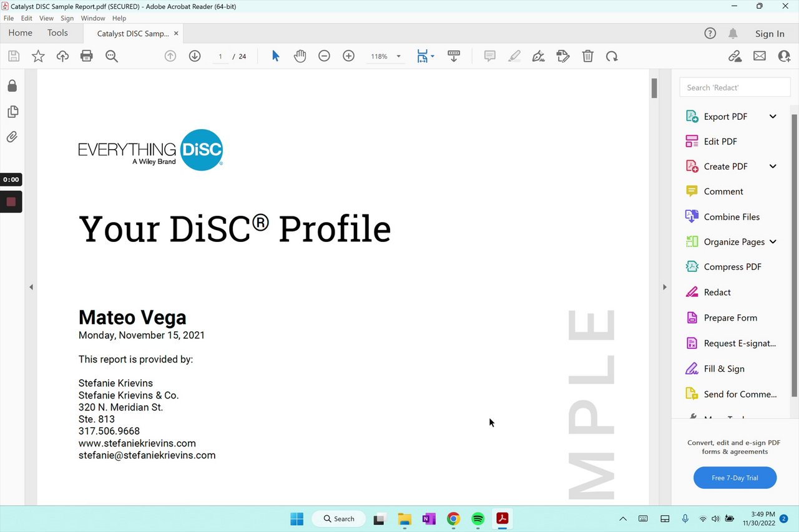Screen dimensions: 799x532
Task: Click the Sign In button
Action: tap(770, 34)
